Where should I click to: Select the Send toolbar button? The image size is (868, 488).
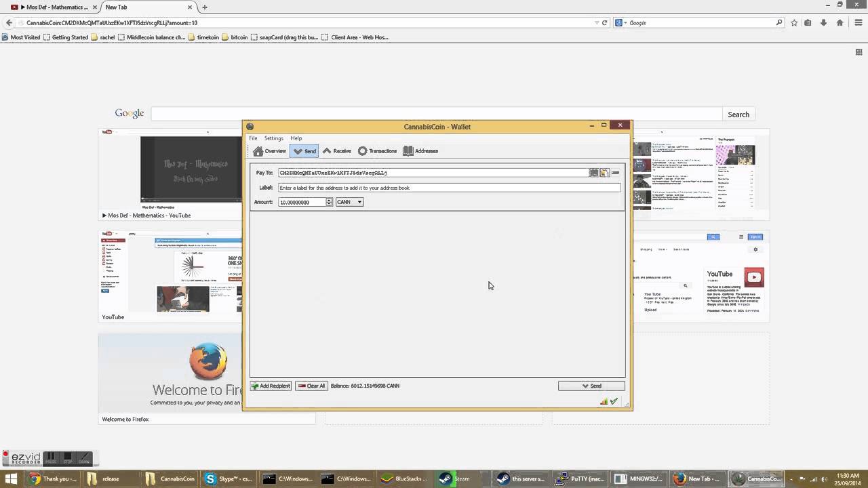click(x=304, y=151)
